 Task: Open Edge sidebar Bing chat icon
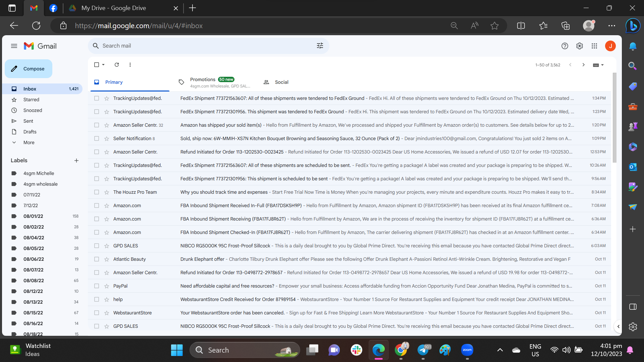[x=633, y=26]
